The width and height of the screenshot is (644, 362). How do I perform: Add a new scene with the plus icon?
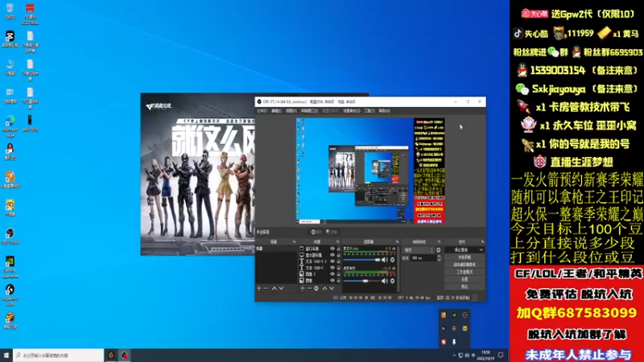[259, 289]
